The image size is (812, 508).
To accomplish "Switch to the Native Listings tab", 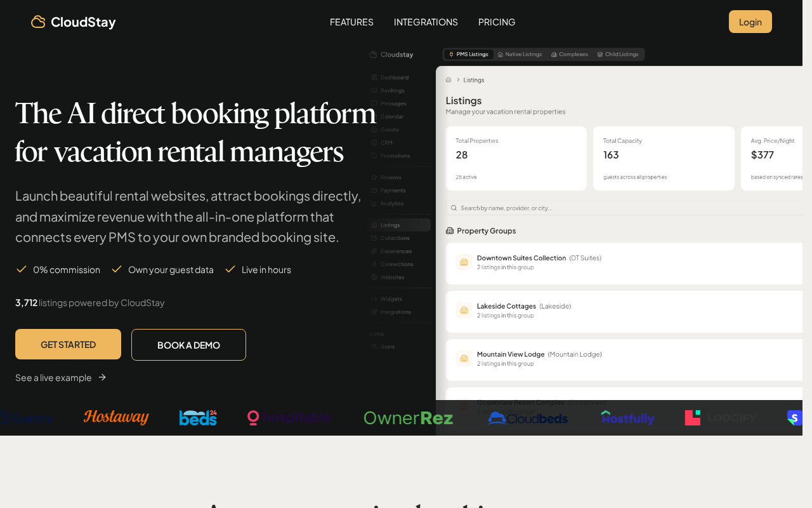I will [x=520, y=55].
